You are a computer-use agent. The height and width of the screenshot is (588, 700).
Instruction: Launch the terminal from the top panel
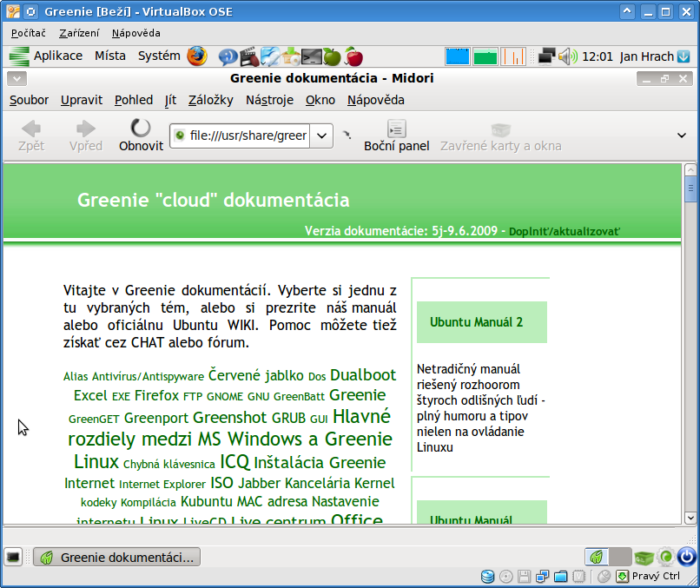click(311, 56)
